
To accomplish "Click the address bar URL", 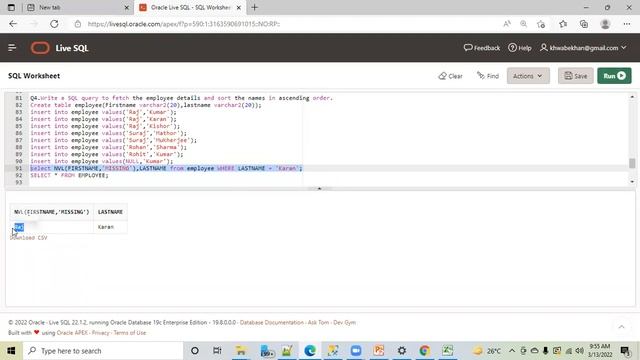I will coord(184,24).
